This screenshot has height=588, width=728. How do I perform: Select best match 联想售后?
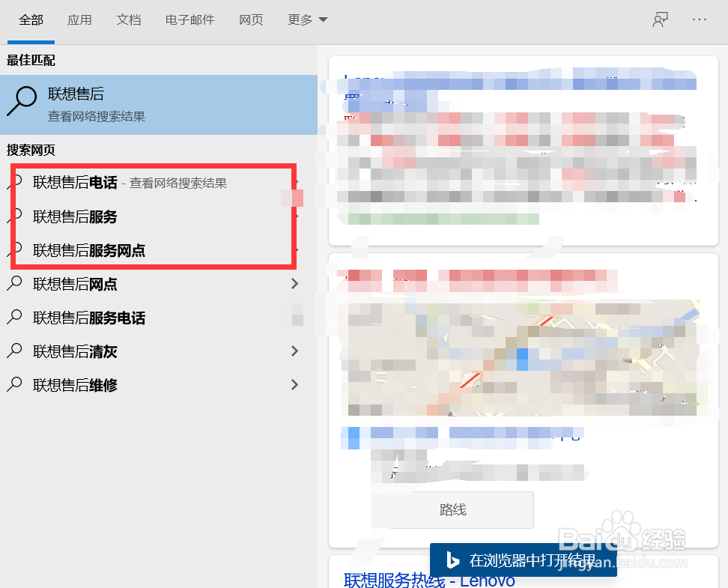159,105
